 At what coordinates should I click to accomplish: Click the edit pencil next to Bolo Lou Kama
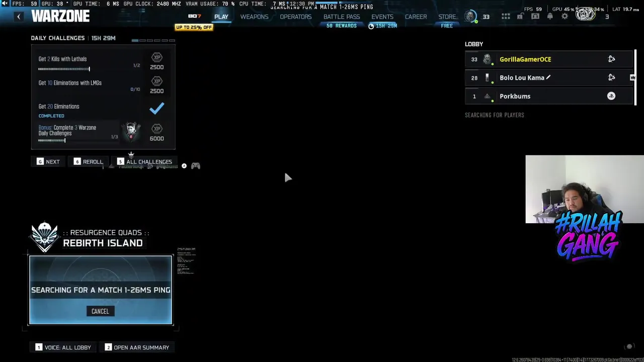(x=548, y=77)
